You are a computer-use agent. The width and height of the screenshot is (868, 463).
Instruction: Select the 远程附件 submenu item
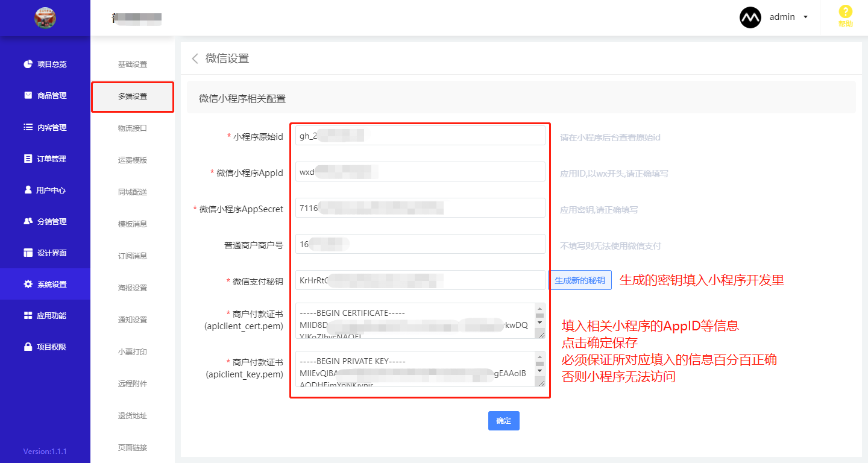tap(133, 383)
